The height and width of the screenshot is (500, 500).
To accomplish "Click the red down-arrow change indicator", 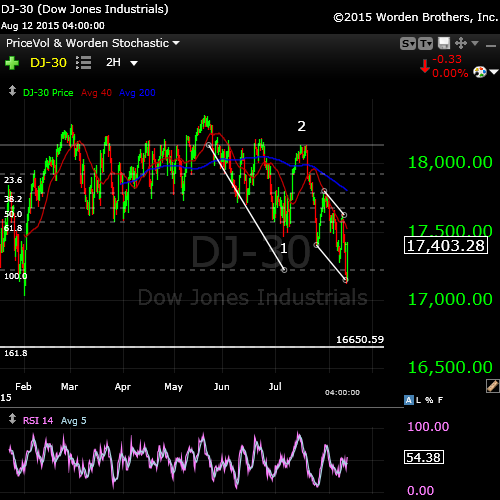I will click(x=425, y=66).
